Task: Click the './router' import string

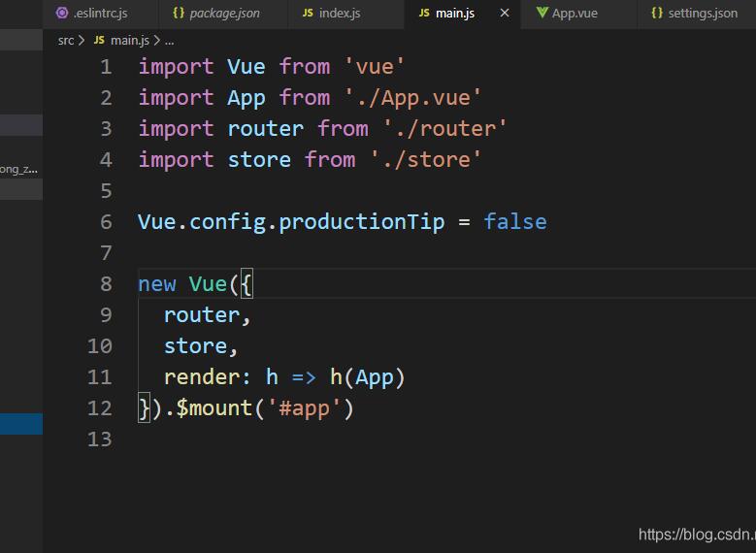Action: pos(444,128)
